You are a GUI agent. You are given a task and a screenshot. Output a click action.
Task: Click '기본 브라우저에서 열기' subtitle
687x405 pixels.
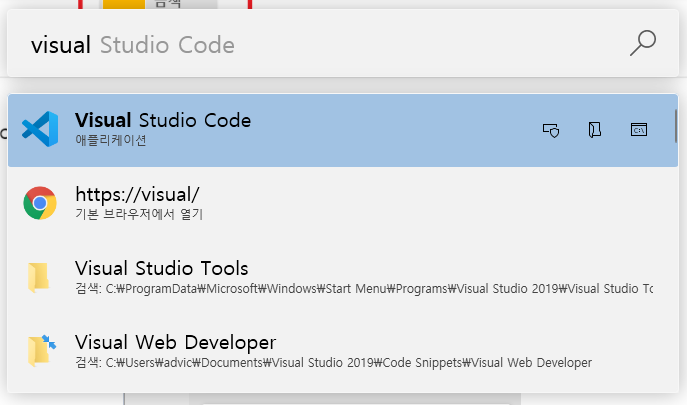pyautogui.click(x=139, y=214)
